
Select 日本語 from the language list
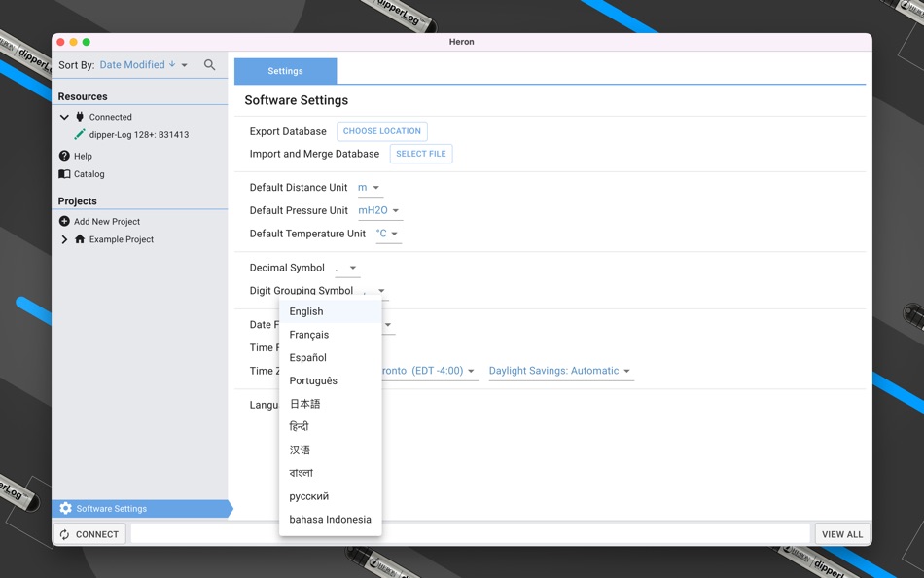[x=330, y=404]
